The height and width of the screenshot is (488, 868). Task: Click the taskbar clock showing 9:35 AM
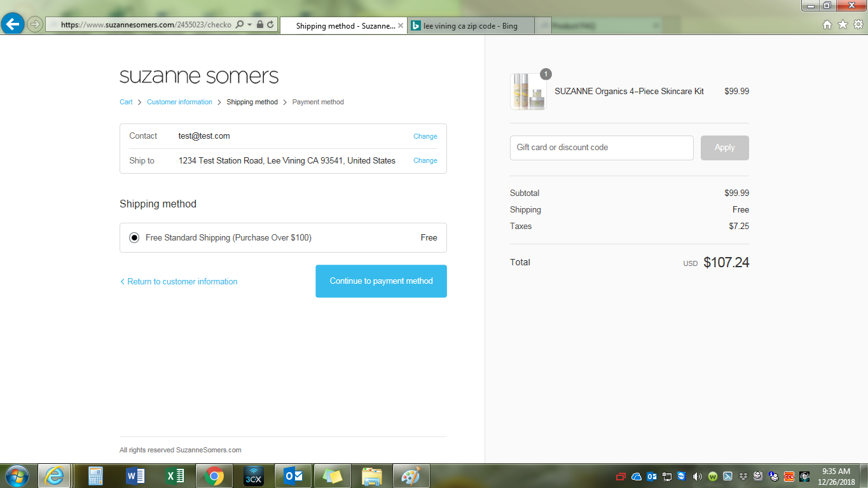836,476
